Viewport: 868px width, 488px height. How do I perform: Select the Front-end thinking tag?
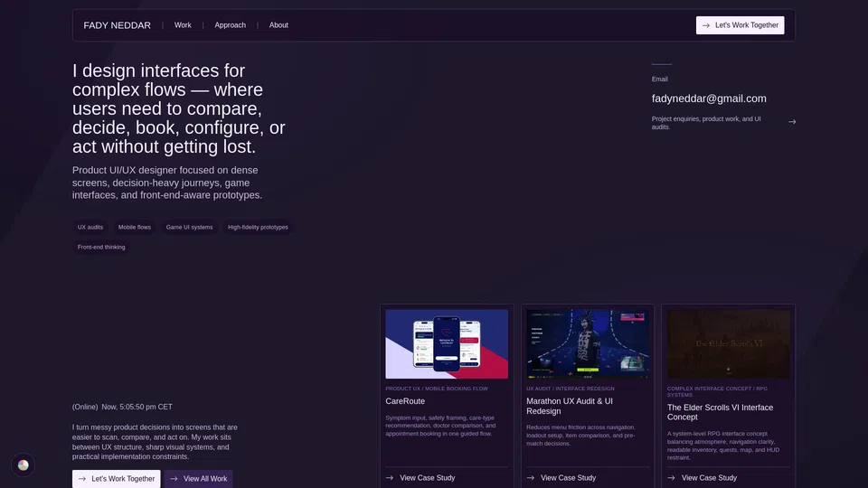point(101,248)
